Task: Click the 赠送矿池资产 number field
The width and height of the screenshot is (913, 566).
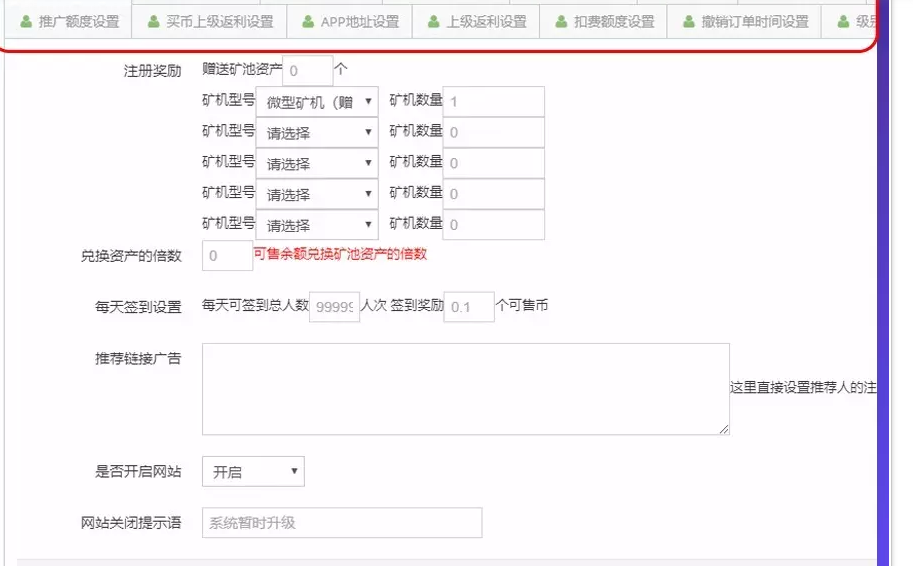Action: pos(307,71)
